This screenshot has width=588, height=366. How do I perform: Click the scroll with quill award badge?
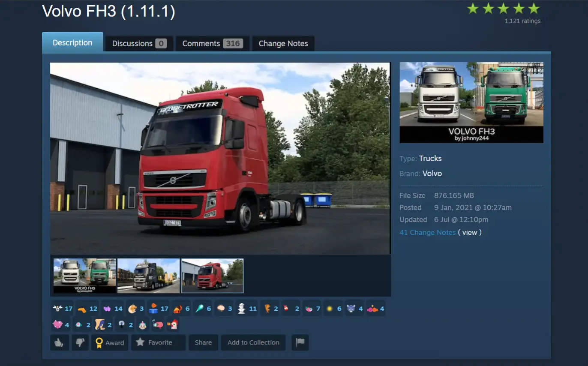[x=103, y=324]
